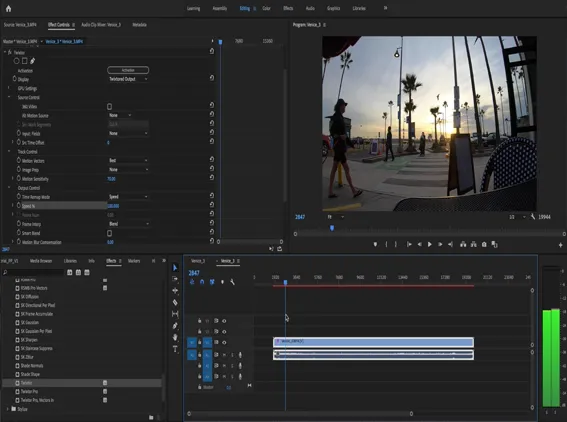The width and height of the screenshot is (567, 422).
Task: Toggle stopwatch for Motion Sensitivity
Action: point(18,178)
